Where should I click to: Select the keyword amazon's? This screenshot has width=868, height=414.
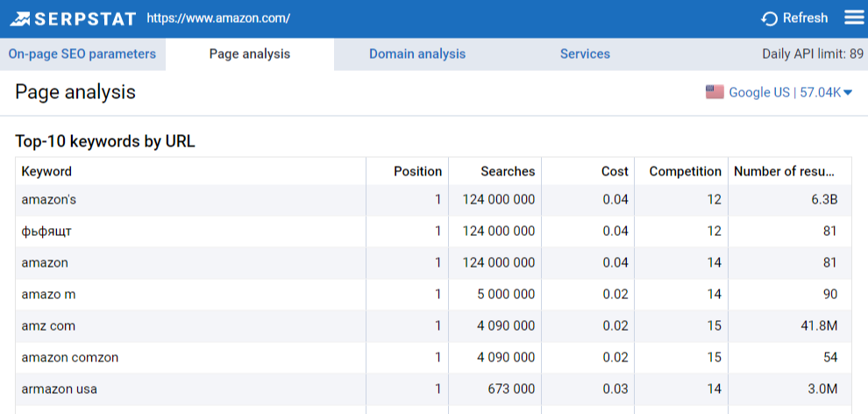(49, 200)
